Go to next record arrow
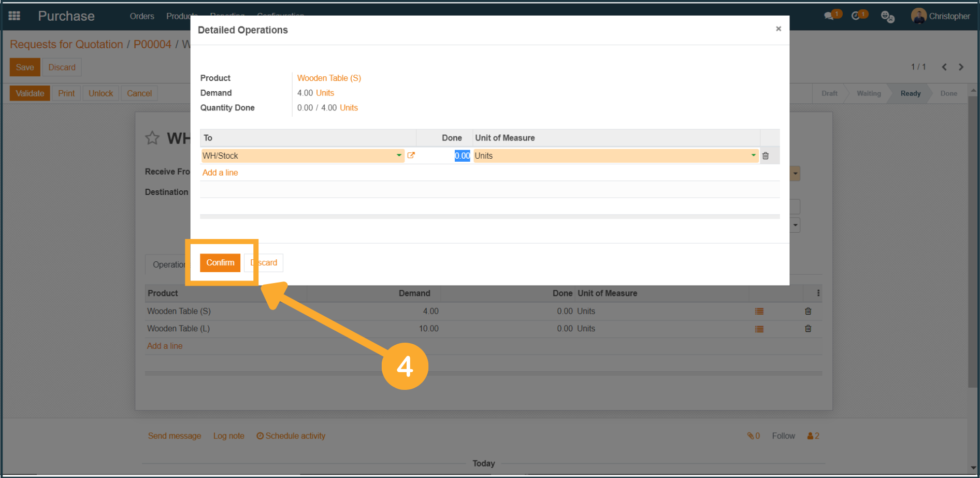The width and height of the screenshot is (980, 478). 961,67
